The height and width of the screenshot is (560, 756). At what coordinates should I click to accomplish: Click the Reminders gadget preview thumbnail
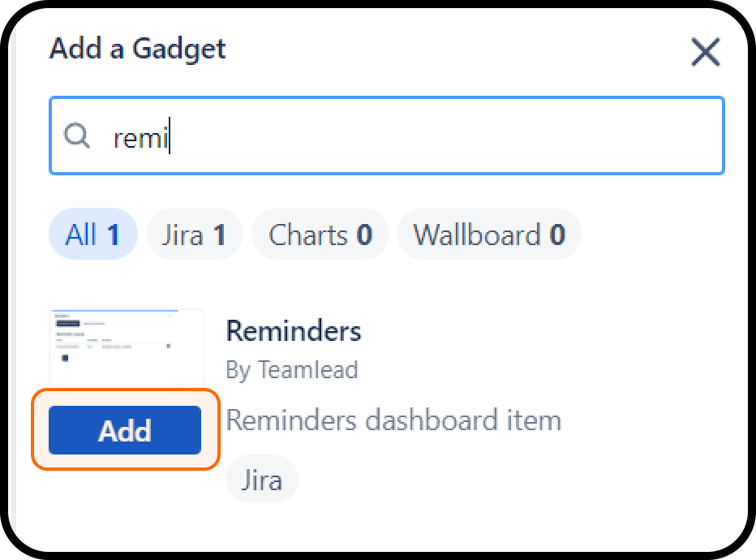(x=126, y=347)
